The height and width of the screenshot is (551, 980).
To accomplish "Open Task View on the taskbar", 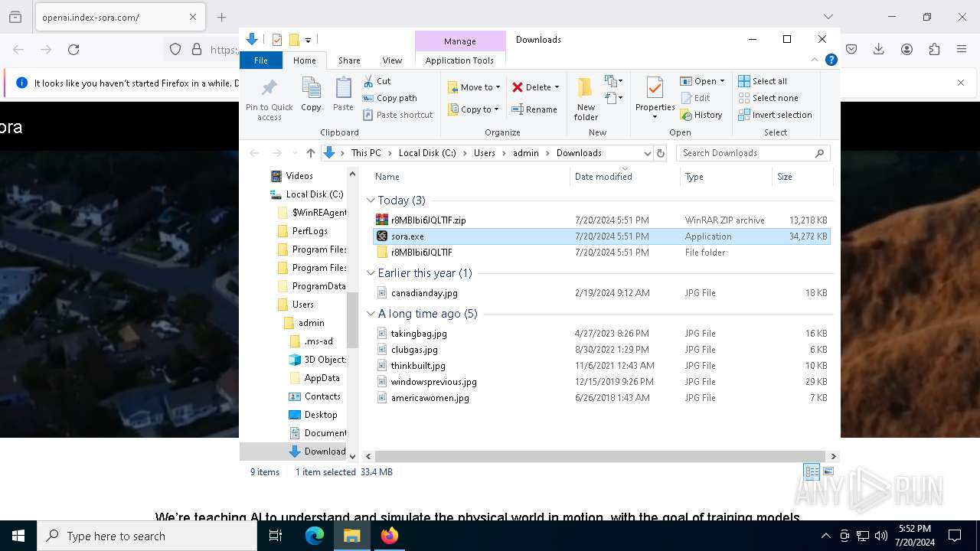I will [276, 536].
